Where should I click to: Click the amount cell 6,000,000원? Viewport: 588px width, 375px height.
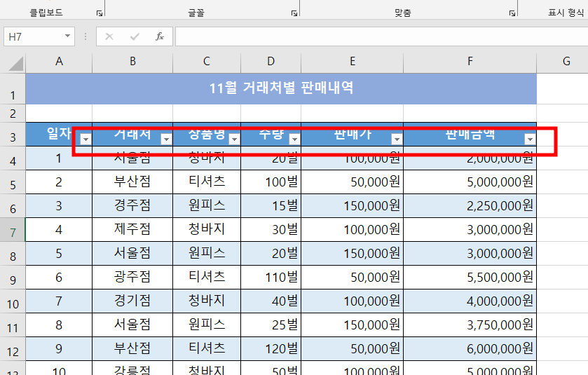pos(470,349)
